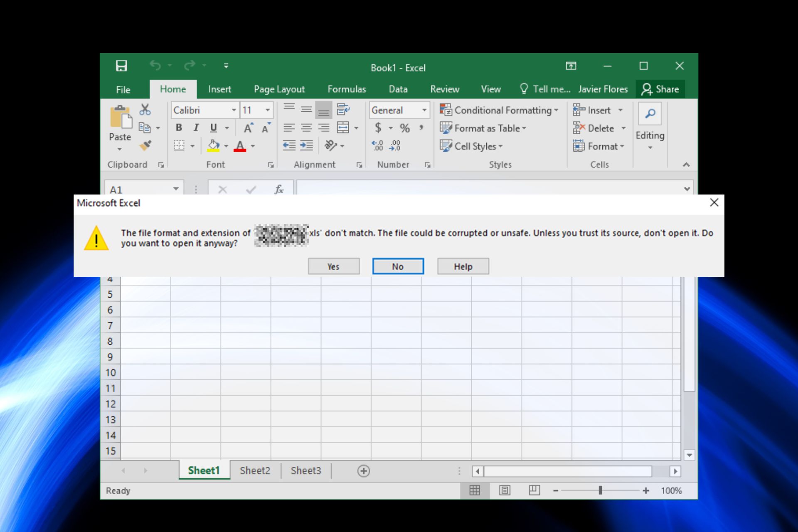Open the font size 11 dropdown
The height and width of the screenshot is (532, 798).
point(268,110)
